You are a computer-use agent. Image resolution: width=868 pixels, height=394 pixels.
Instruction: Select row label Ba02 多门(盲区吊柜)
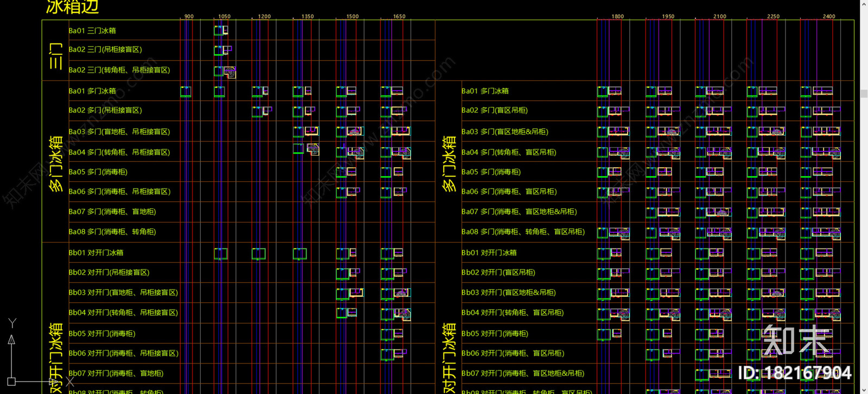pos(495,110)
